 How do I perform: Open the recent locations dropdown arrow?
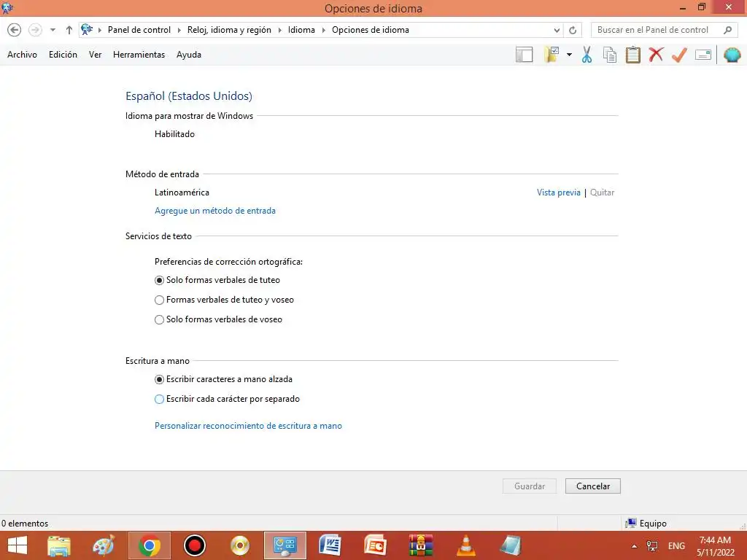pos(53,30)
